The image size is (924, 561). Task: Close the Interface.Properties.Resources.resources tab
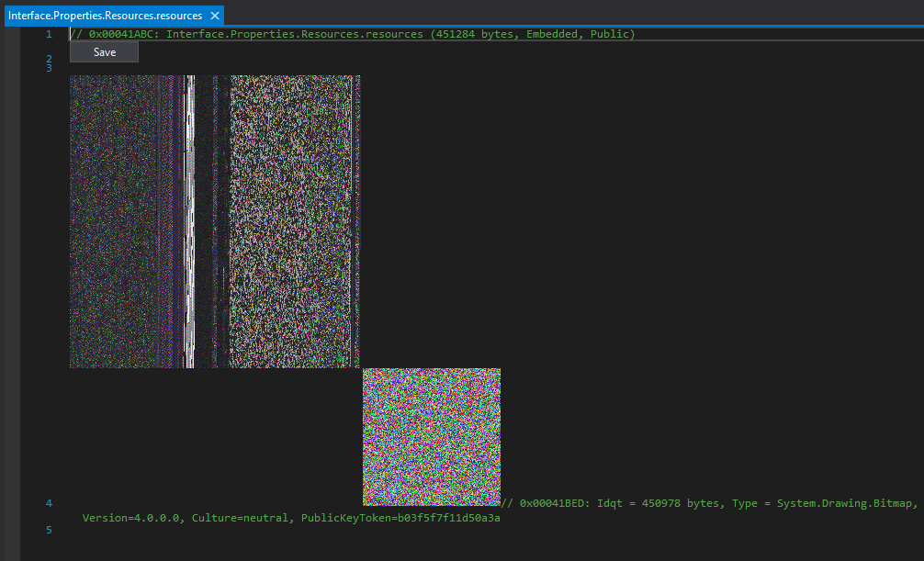[x=215, y=16]
